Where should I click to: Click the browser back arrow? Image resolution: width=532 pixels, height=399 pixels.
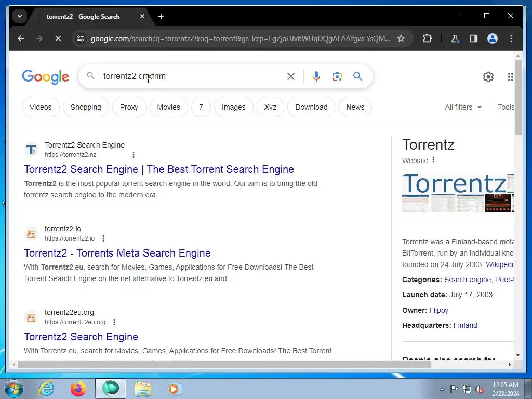[x=21, y=38]
